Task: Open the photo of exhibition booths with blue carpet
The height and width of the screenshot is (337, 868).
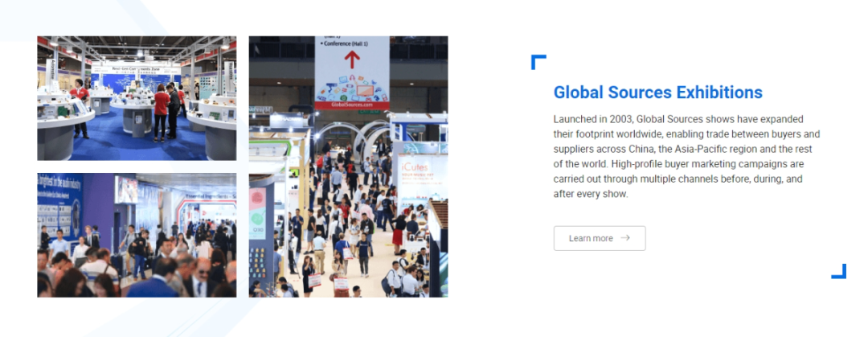Action: (137, 98)
